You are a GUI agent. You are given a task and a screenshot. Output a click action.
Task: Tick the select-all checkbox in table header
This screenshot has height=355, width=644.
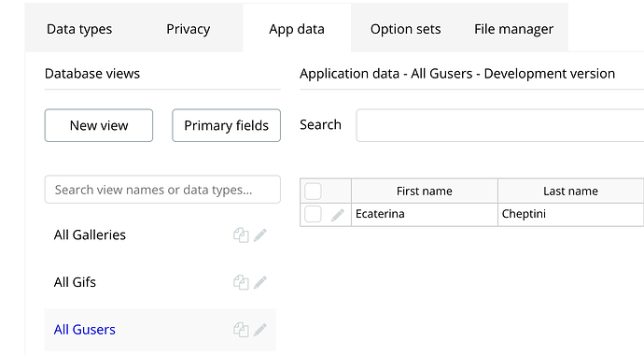313,192
